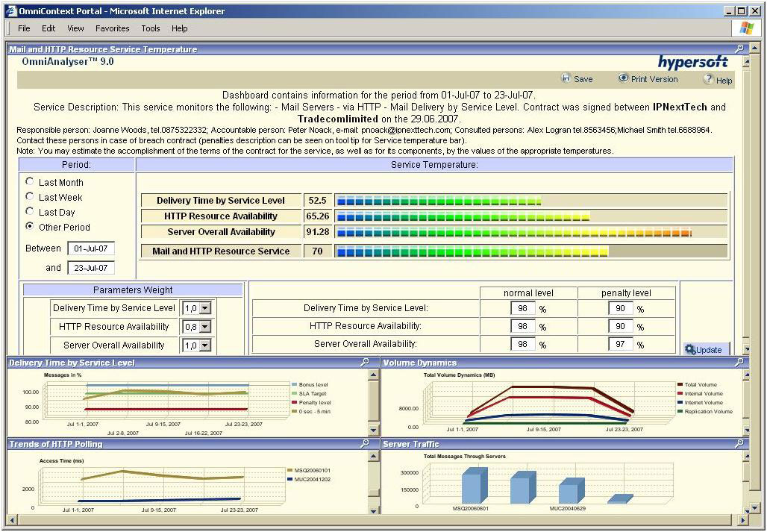The image size is (767, 532).
Task: Select the Other Period option
Action: (x=30, y=226)
